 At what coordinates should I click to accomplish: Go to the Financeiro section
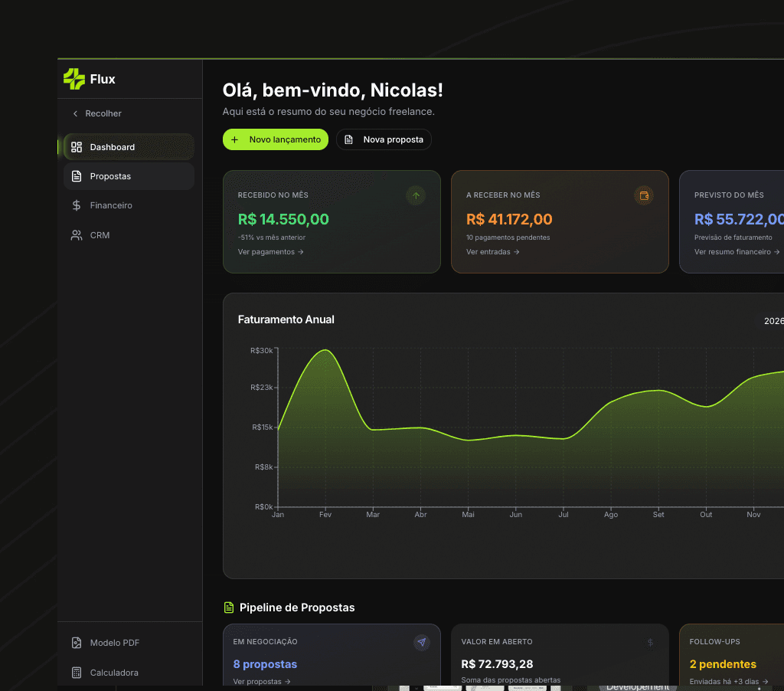[129, 205]
